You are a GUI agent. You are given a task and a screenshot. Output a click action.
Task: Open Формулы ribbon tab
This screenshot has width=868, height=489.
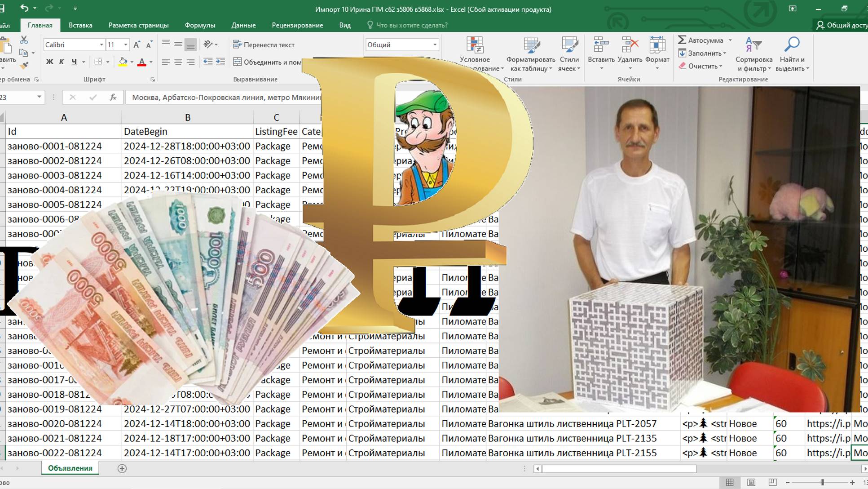[x=200, y=25]
